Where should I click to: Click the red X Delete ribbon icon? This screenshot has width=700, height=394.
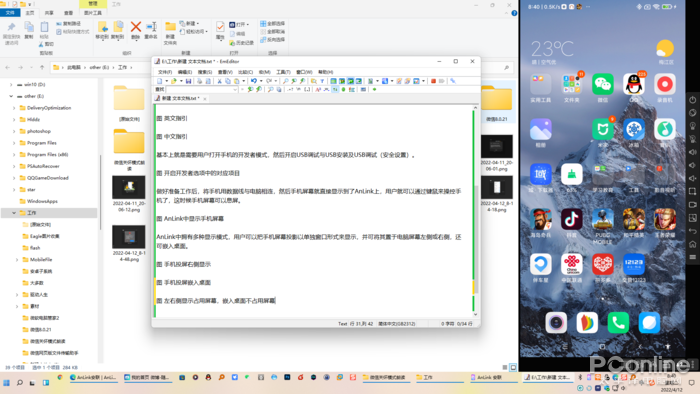click(136, 27)
